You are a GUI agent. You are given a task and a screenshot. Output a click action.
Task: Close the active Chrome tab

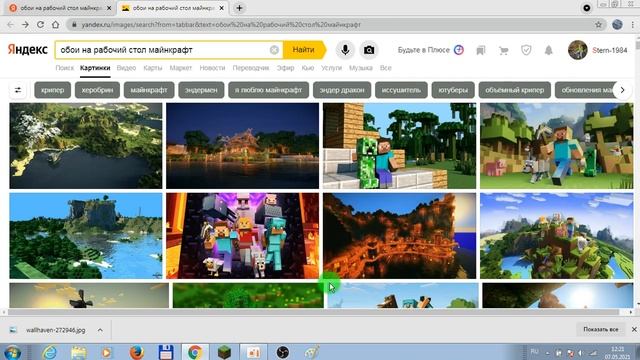click(222, 8)
